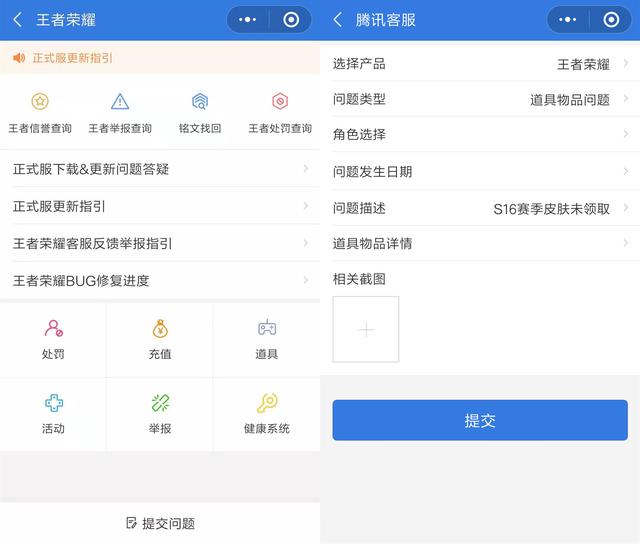This screenshot has width=640, height=544.
Task: Select the 充值 money bag icon
Action: (160, 328)
